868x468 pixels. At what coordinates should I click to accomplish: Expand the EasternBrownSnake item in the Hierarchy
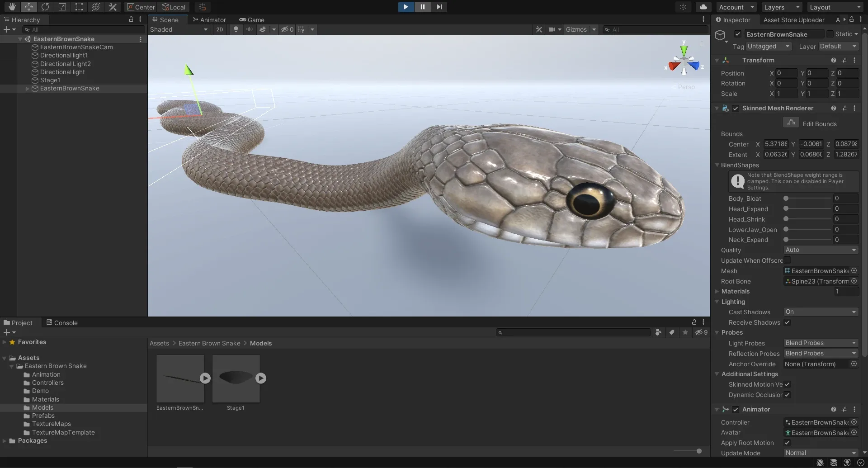tap(28, 89)
